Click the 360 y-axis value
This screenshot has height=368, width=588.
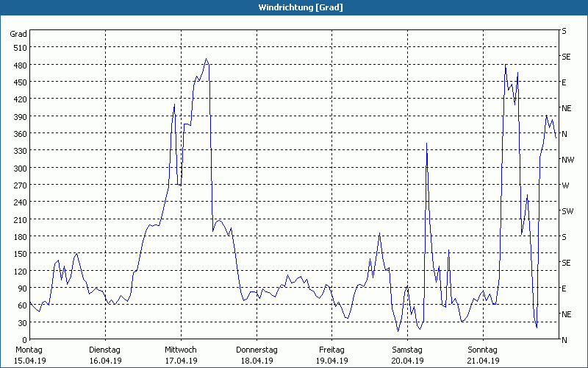point(21,134)
